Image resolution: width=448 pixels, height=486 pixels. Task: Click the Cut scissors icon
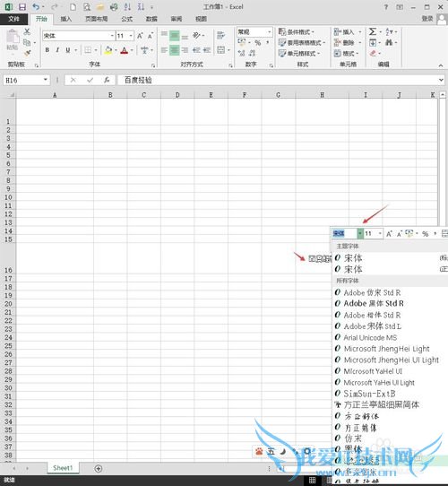coord(27,31)
